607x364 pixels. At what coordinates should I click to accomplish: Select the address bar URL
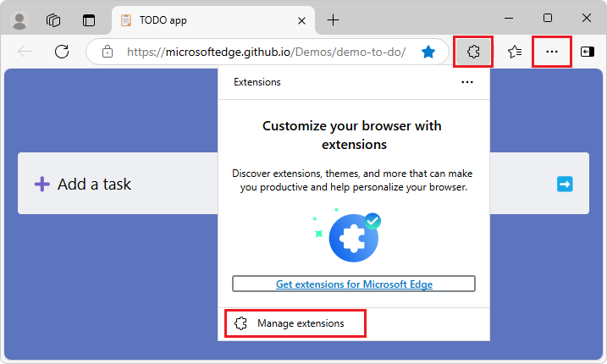[x=267, y=52]
